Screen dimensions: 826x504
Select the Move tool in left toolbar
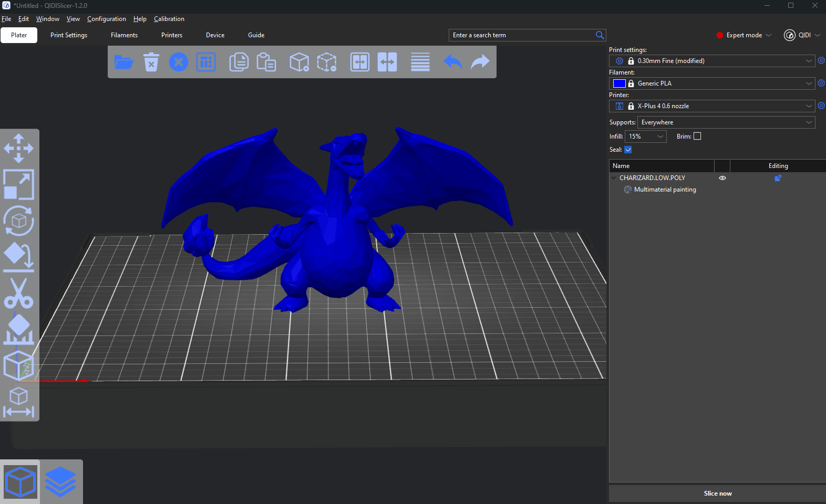coord(19,148)
